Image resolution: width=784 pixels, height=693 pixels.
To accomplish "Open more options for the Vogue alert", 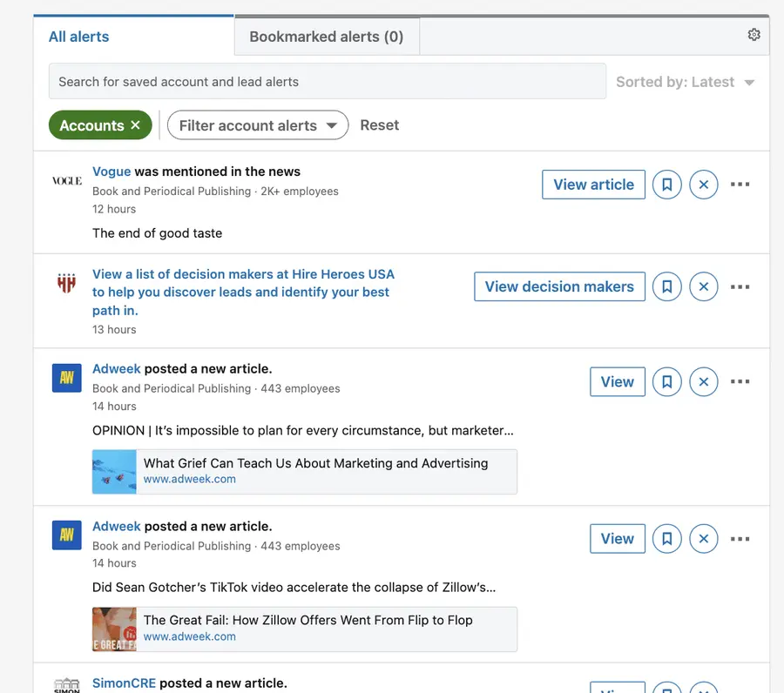I will pos(740,185).
